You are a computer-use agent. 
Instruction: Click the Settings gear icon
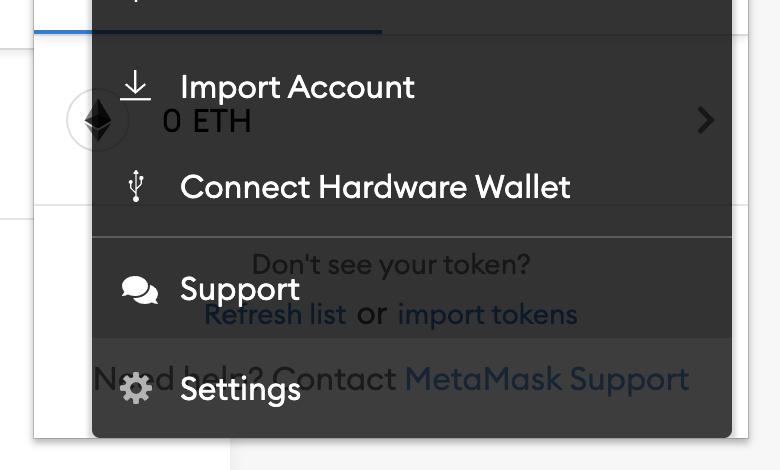[136, 388]
